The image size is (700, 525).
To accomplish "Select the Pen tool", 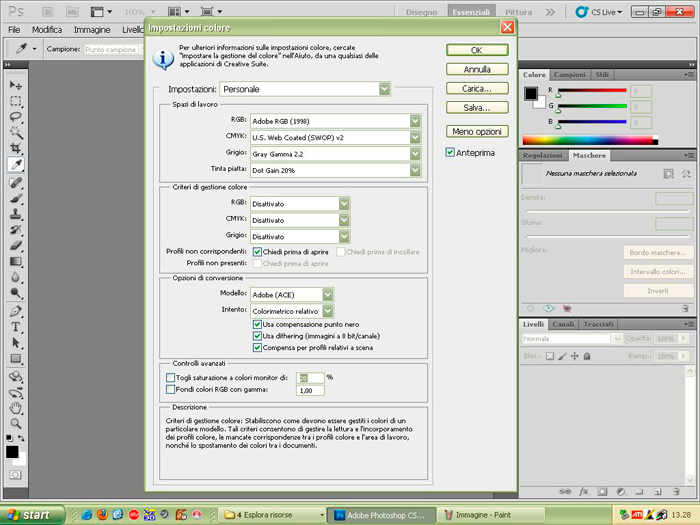I will pos(16,311).
